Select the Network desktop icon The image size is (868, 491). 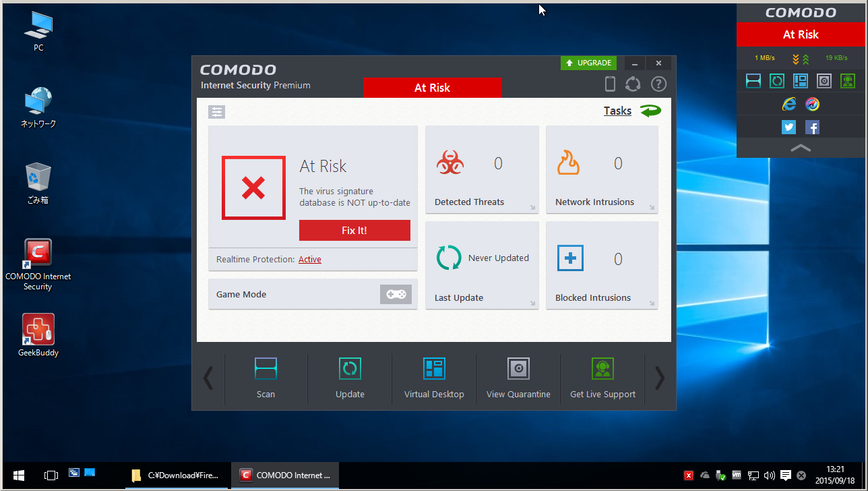click(38, 107)
